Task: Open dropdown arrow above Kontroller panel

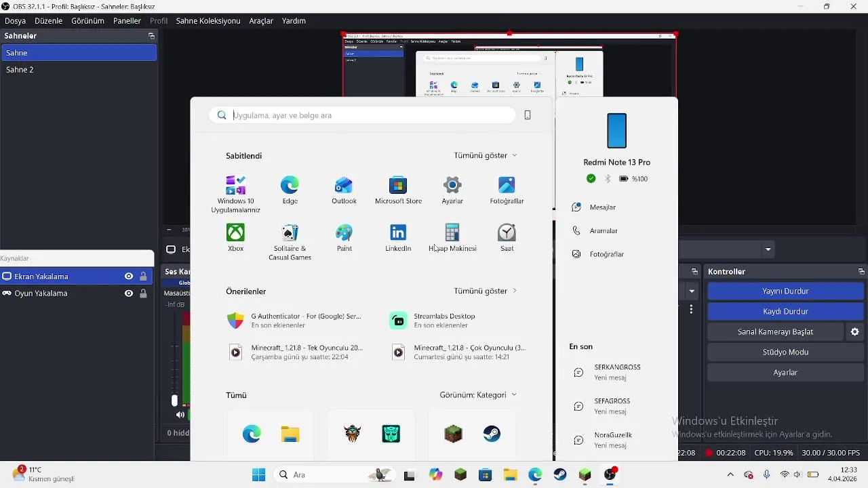Action: click(768, 249)
